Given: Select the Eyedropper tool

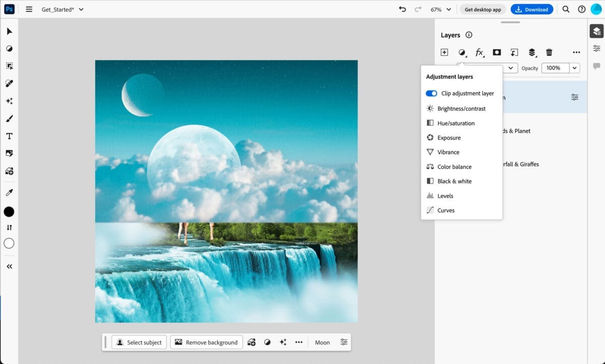Looking at the screenshot, I should 9,193.
